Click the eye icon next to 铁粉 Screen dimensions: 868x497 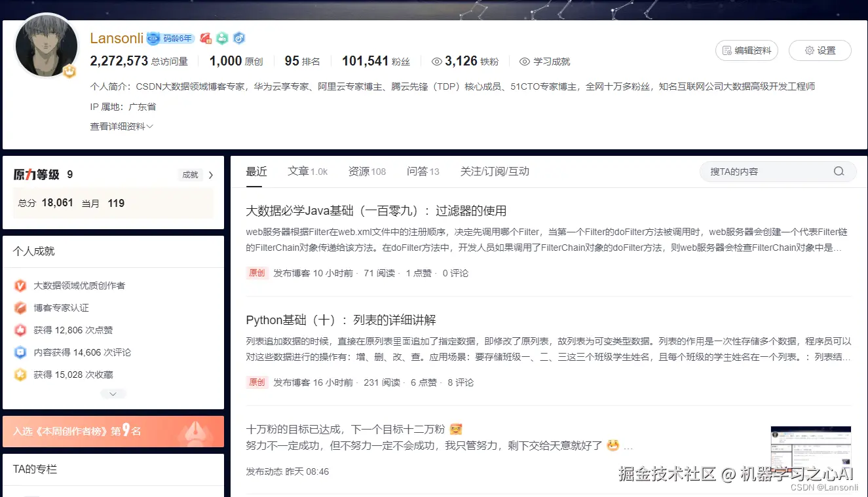[x=437, y=62]
